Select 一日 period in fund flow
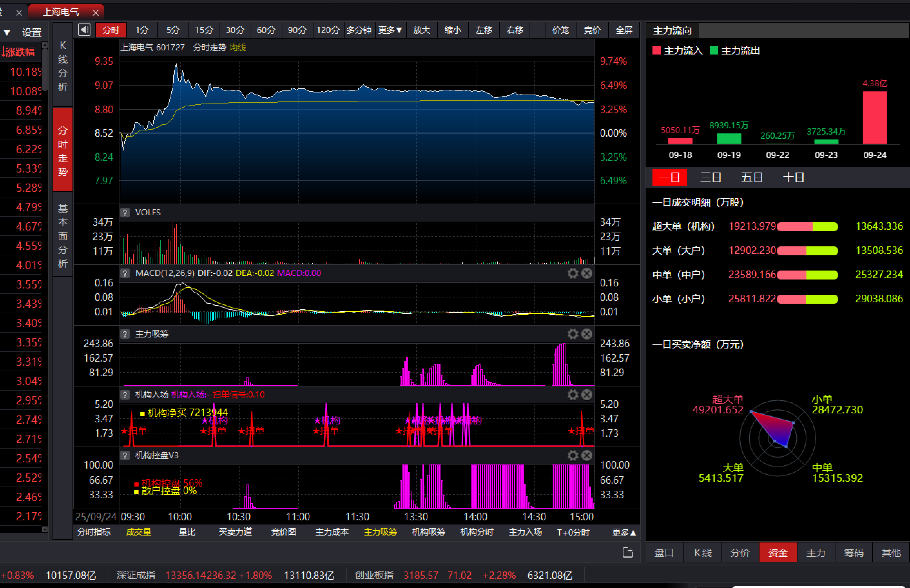This screenshot has height=588, width=910. (x=669, y=178)
